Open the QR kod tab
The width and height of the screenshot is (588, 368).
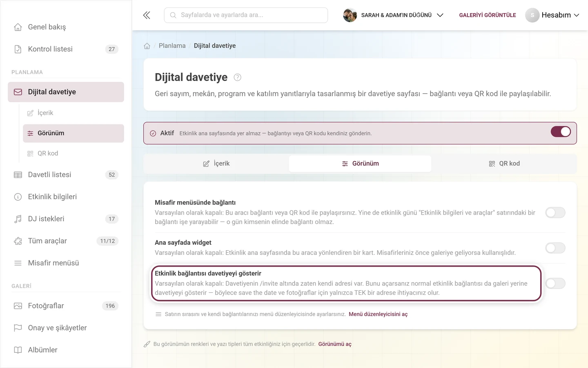504,164
